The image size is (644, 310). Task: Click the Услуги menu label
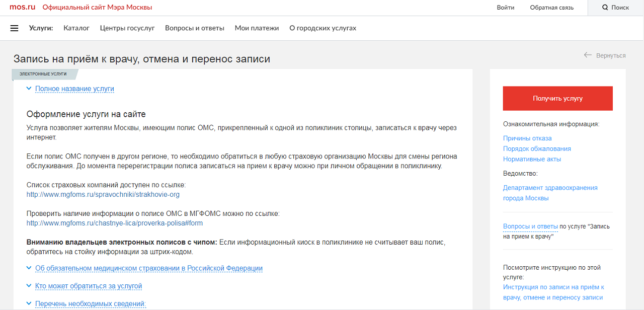click(x=41, y=28)
